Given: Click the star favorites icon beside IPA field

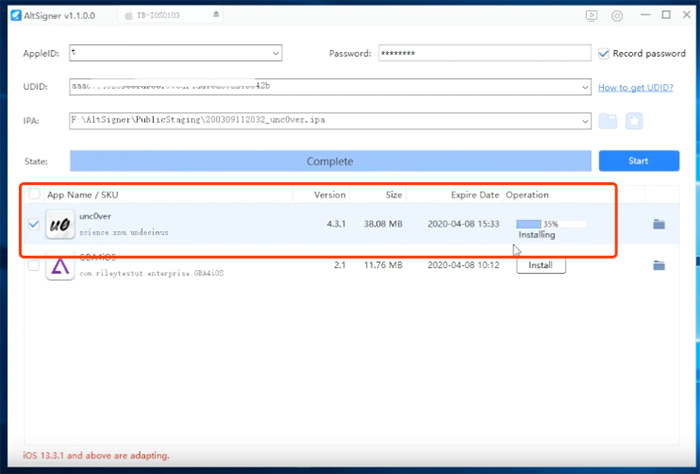Looking at the screenshot, I should click(x=633, y=121).
